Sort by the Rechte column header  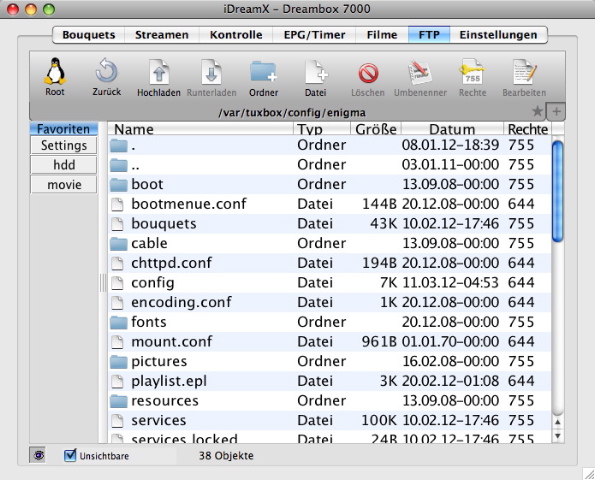[528, 129]
